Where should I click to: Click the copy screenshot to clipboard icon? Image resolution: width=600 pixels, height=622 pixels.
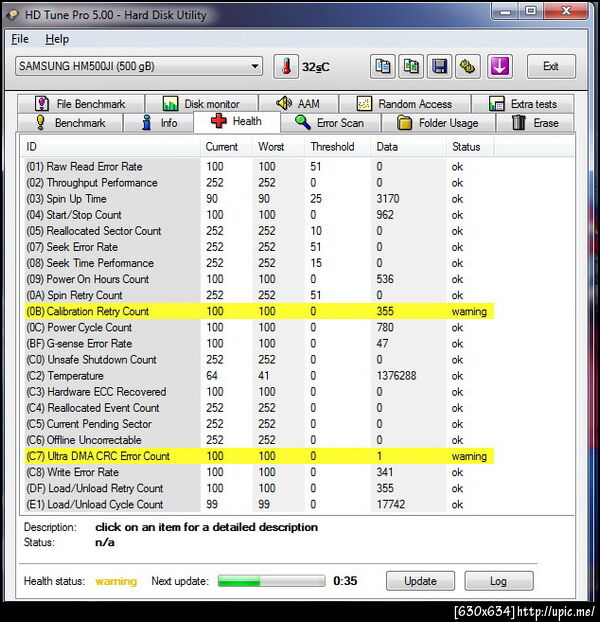411,67
